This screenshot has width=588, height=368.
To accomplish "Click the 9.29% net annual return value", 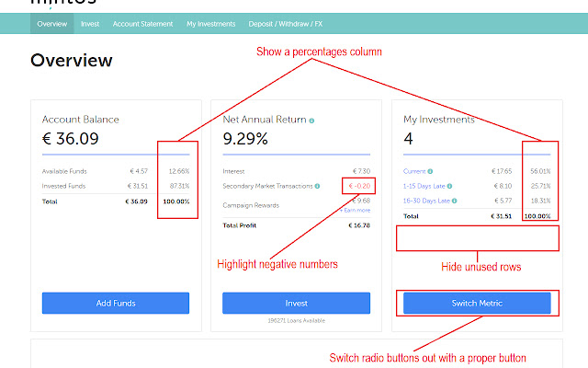I will (x=245, y=139).
